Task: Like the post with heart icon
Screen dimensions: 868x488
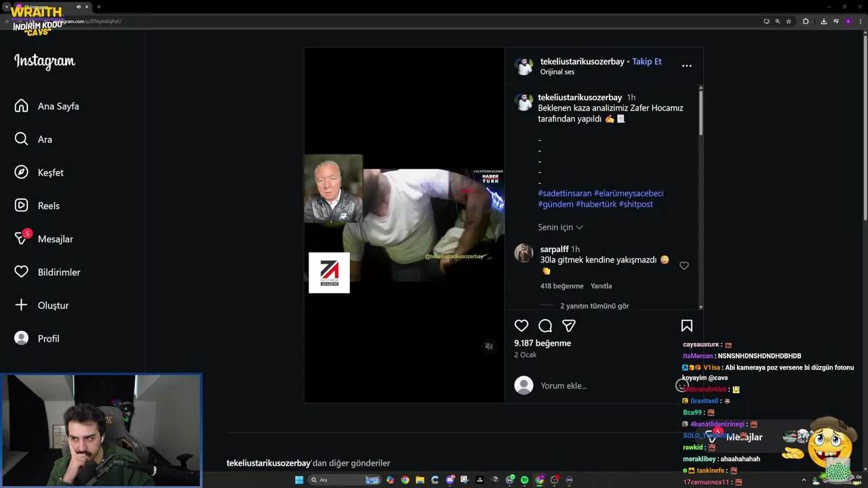Action: pyautogui.click(x=521, y=326)
